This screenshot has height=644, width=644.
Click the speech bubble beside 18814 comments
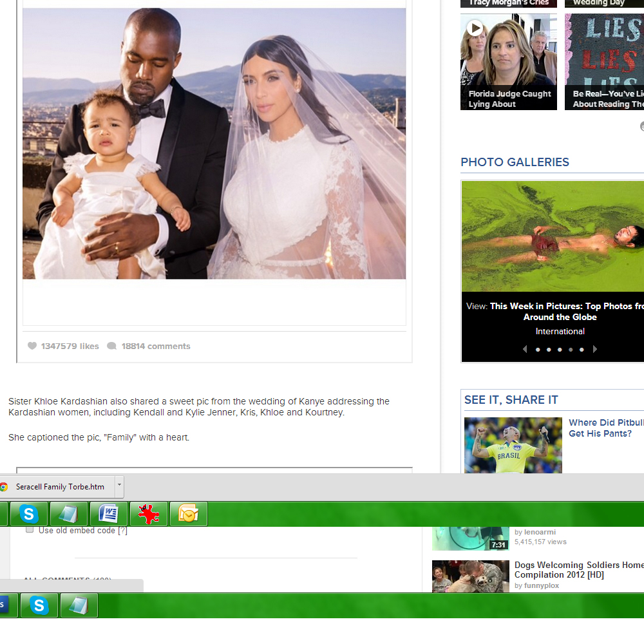pyautogui.click(x=111, y=346)
